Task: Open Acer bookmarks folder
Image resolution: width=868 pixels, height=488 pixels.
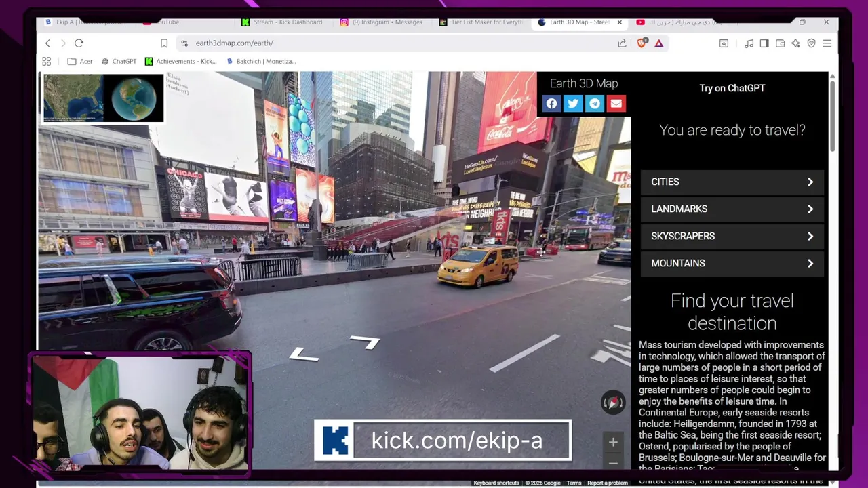Action: click(80, 61)
